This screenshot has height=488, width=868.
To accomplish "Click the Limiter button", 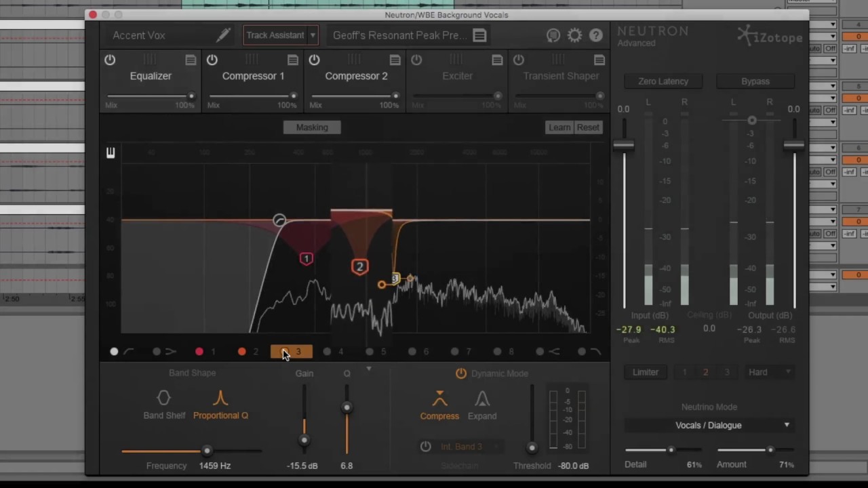I will pyautogui.click(x=646, y=372).
